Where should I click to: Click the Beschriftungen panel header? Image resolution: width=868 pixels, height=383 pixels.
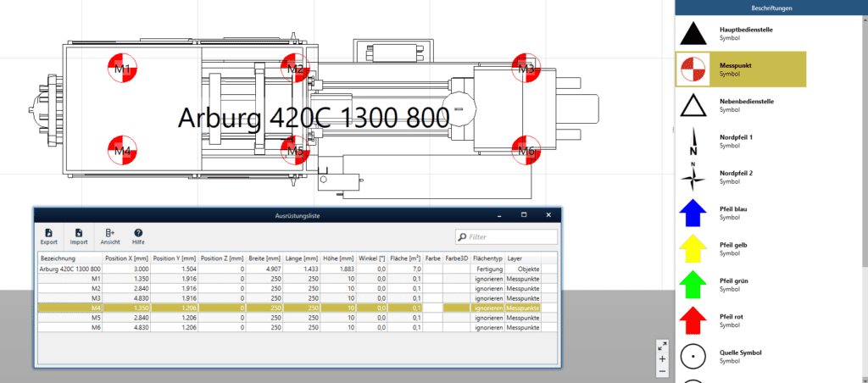tap(771, 8)
